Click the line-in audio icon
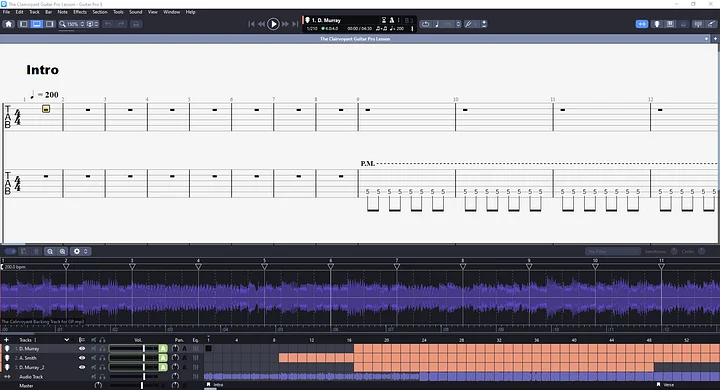 pyautogui.click(x=711, y=24)
